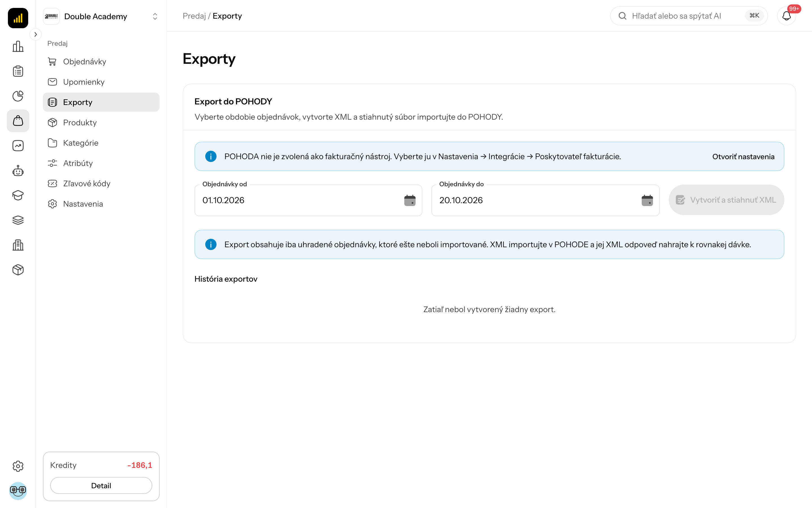Open the trending chart icon in rail

[x=18, y=145]
